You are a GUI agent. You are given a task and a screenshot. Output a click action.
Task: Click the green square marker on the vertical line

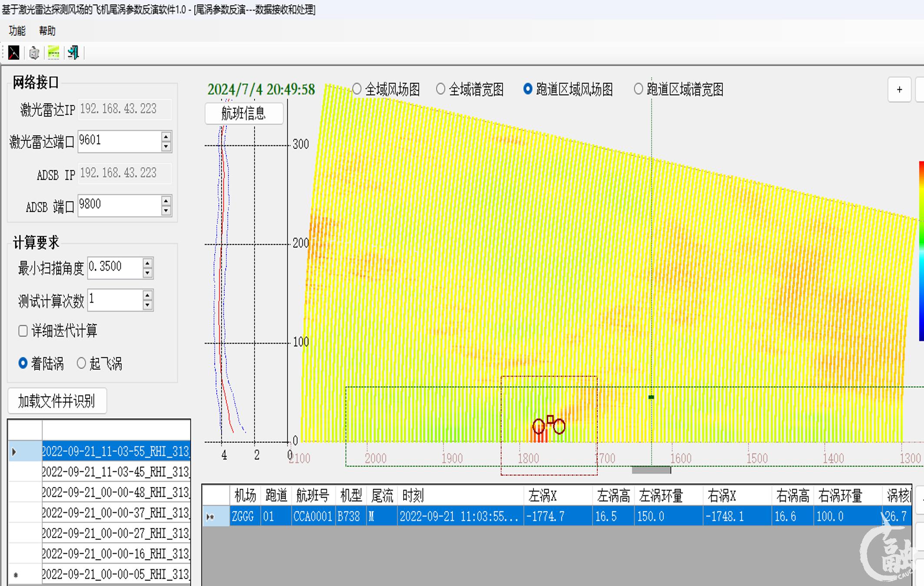click(x=651, y=397)
